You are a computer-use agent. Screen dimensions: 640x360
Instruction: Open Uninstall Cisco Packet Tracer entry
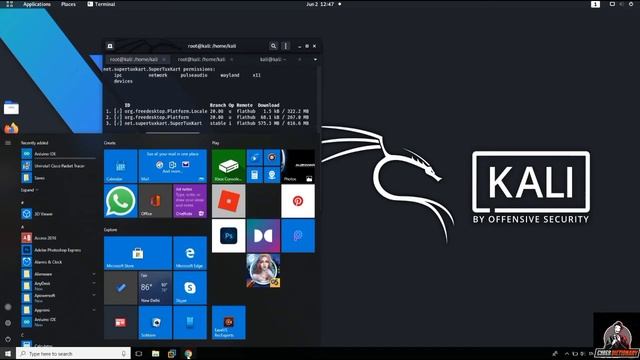click(58, 166)
